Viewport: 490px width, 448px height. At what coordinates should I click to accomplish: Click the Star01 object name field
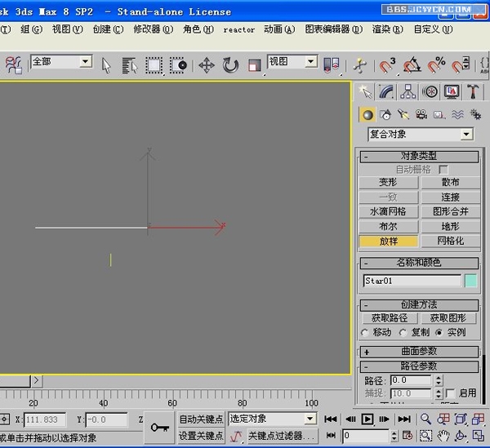pos(412,281)
